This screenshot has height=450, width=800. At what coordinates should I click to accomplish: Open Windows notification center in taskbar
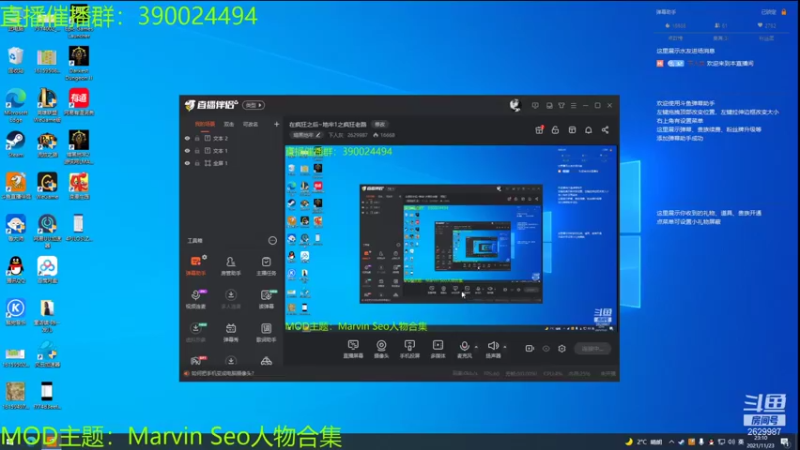point(785,442)
